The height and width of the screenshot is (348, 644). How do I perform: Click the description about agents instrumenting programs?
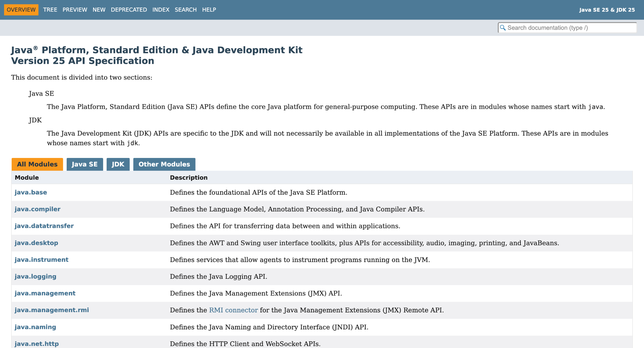(300, 260)
